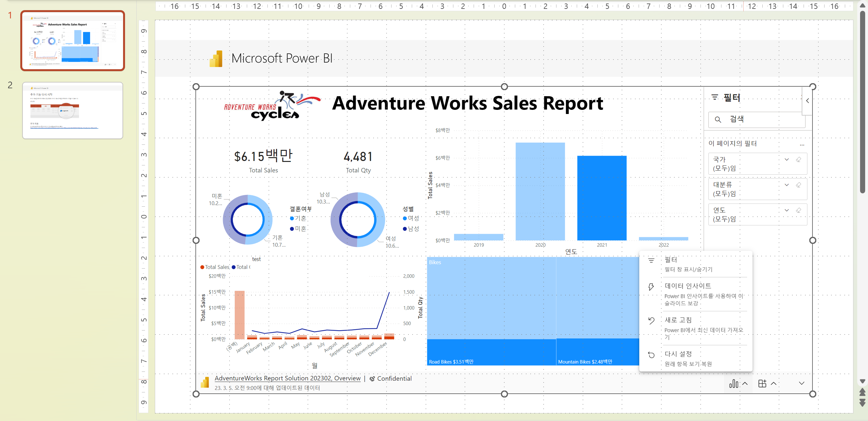Screen dimensions: 868x421
Task: Expand the 대분류 filter card
Action: point(786,185)
